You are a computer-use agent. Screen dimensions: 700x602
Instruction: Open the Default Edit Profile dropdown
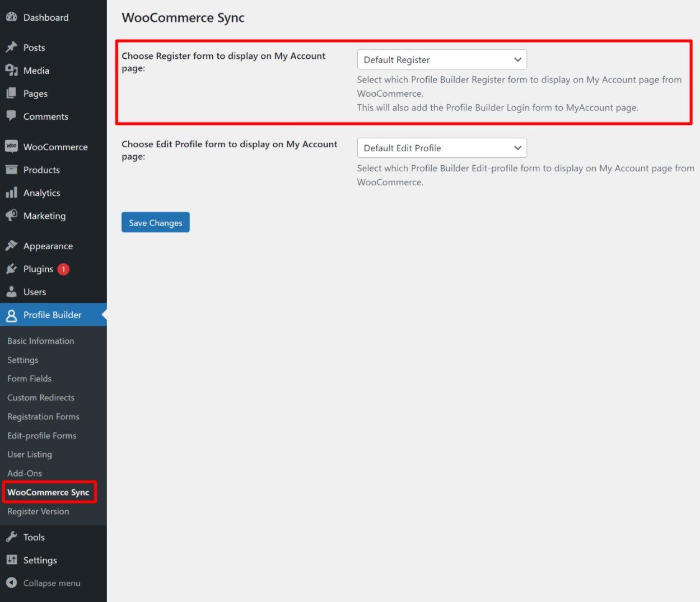tap(442, 148)
